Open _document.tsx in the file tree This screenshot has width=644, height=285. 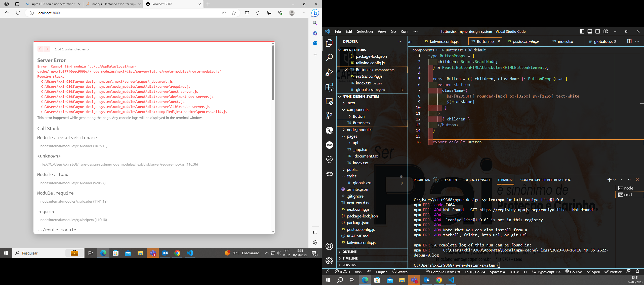pos(365,156)
